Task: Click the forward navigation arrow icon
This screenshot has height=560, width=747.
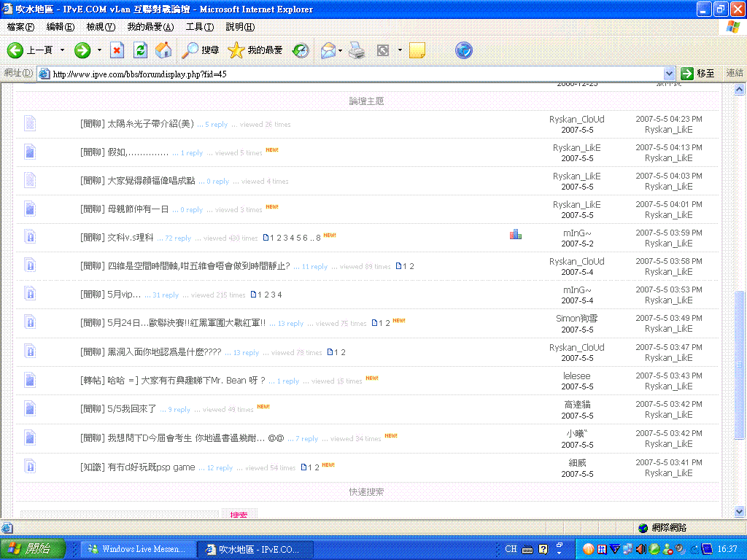Action: pyautogui.click(x=82, y=50)
